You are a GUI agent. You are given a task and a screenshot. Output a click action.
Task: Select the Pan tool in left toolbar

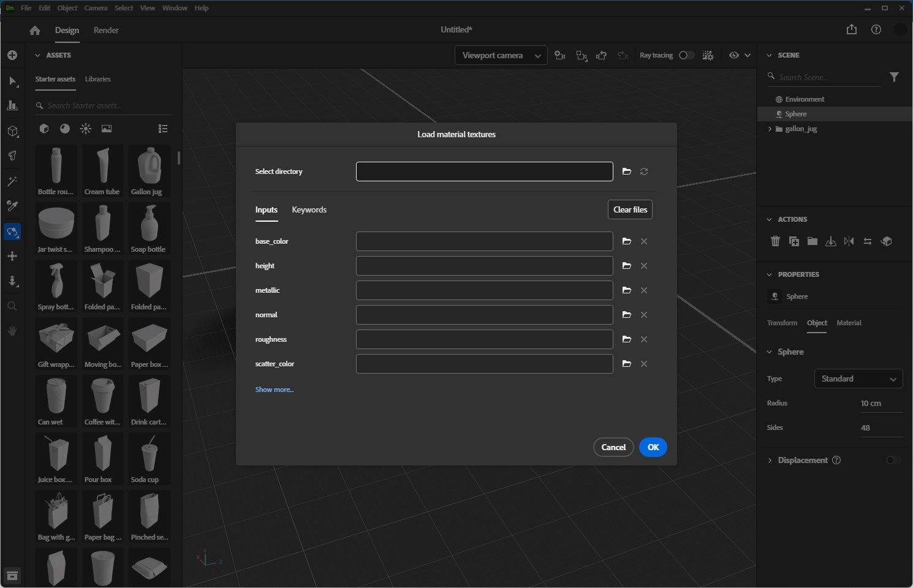pos(12,256)
